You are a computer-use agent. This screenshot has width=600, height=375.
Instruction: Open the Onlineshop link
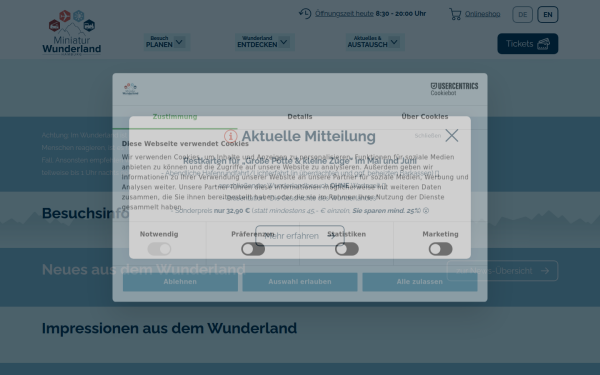coord(483,14)
